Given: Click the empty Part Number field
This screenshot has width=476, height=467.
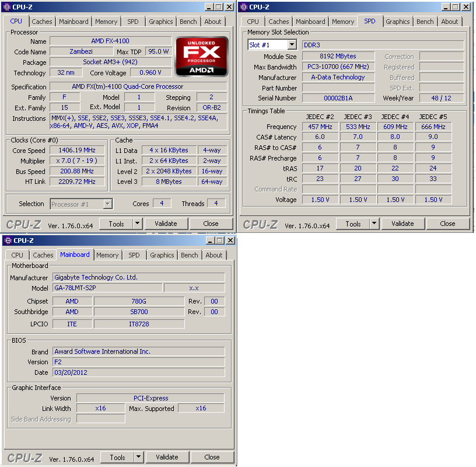Looking at the screenshot, I should click(338, 88).
